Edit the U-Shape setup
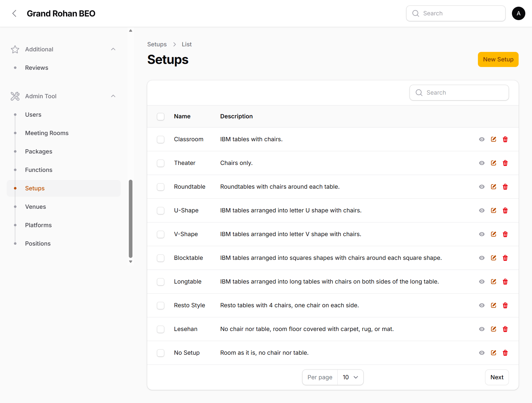Screen dimensions: 532x403 pyautogui.click(x=494, y=210)
